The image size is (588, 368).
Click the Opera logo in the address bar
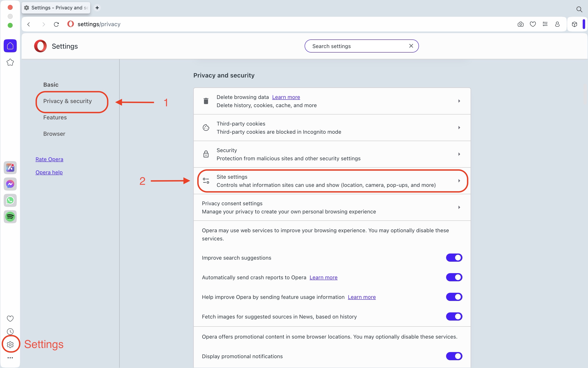coord(70,24)
